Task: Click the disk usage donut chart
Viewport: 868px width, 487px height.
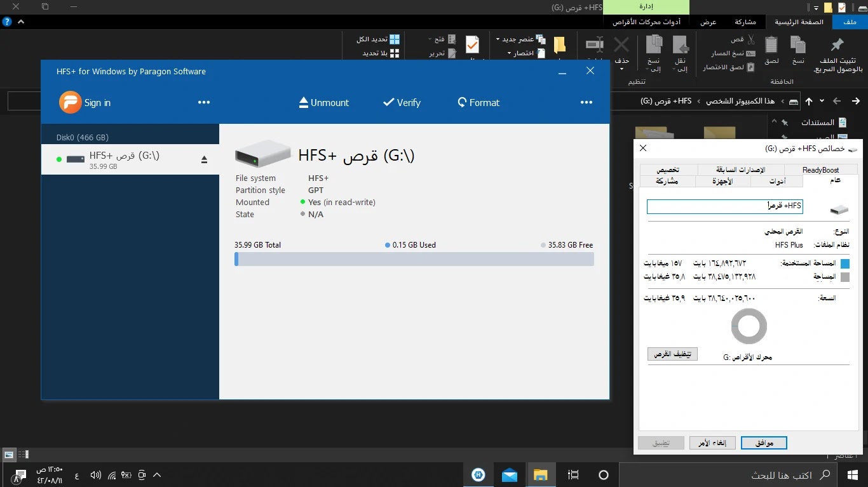Action: [749, 326]
